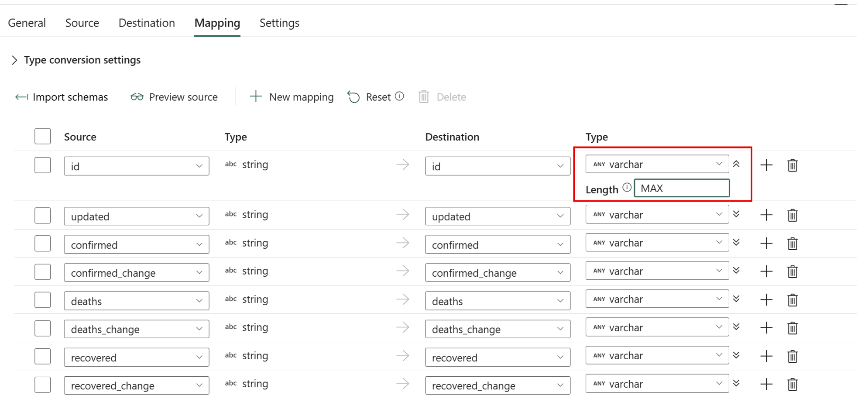Click the info icon next to Length
This screenshot has height=416, width=868.
click(x=627, y=187)
